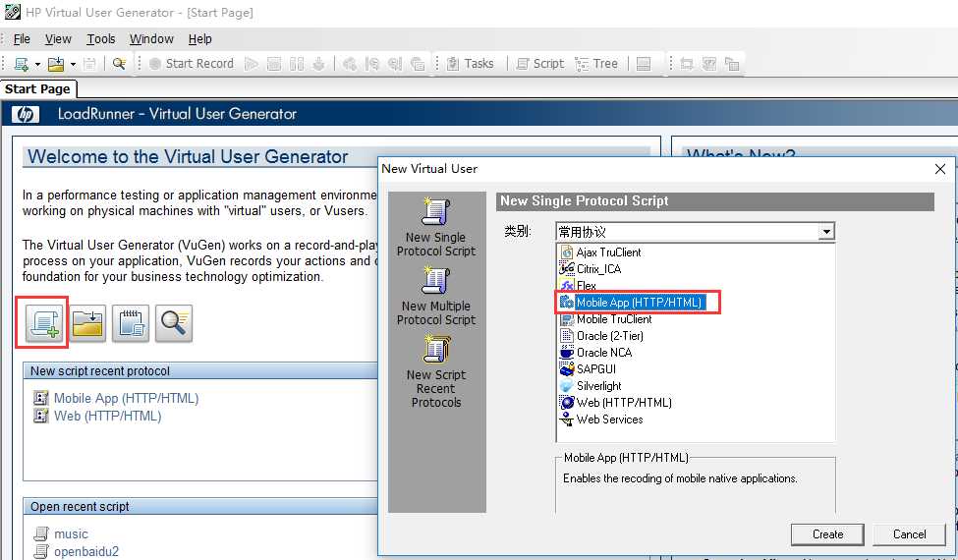Click the Stop toolbar icon
The width and height of the screenshot is (958, 560).
coord(274,64)
